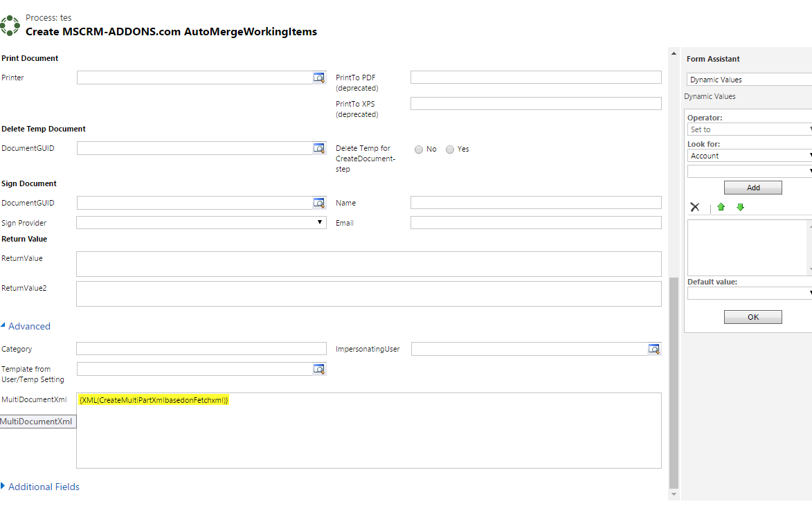The width and height of the screenshot is (812, 506).
Task: Open Template from User/Temp Setting lookup
Action: 319,369
